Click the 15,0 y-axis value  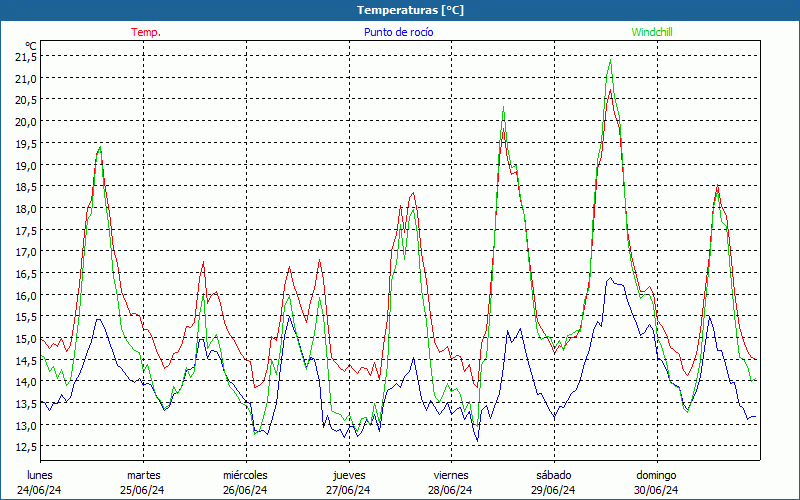coord(26,339)
